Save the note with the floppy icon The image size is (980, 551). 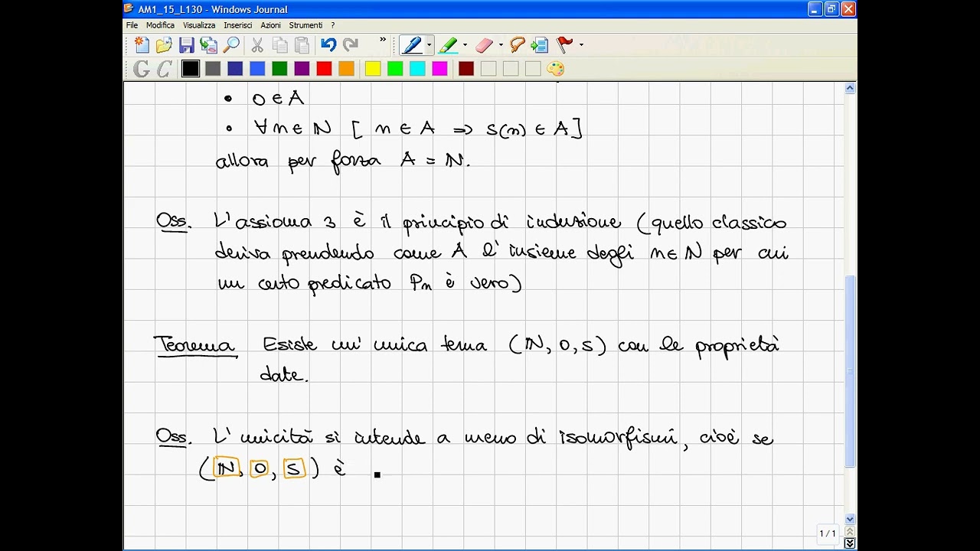click(186, 45)
